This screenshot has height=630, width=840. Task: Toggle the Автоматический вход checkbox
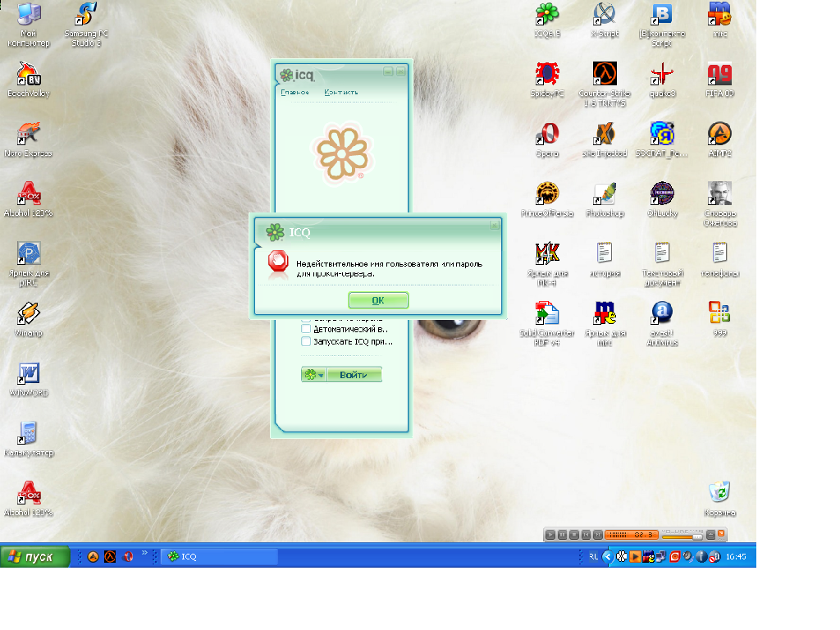[x=306, y=329]
